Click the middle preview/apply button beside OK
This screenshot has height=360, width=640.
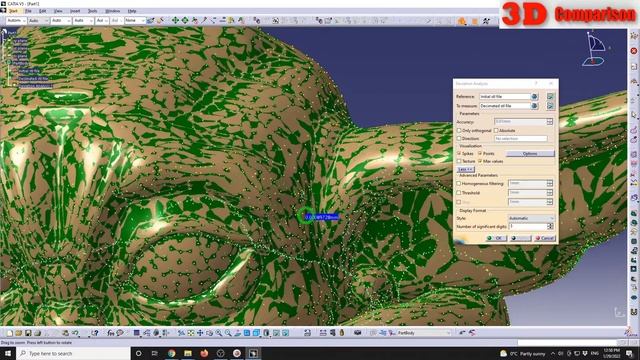[x=520, y=238]
